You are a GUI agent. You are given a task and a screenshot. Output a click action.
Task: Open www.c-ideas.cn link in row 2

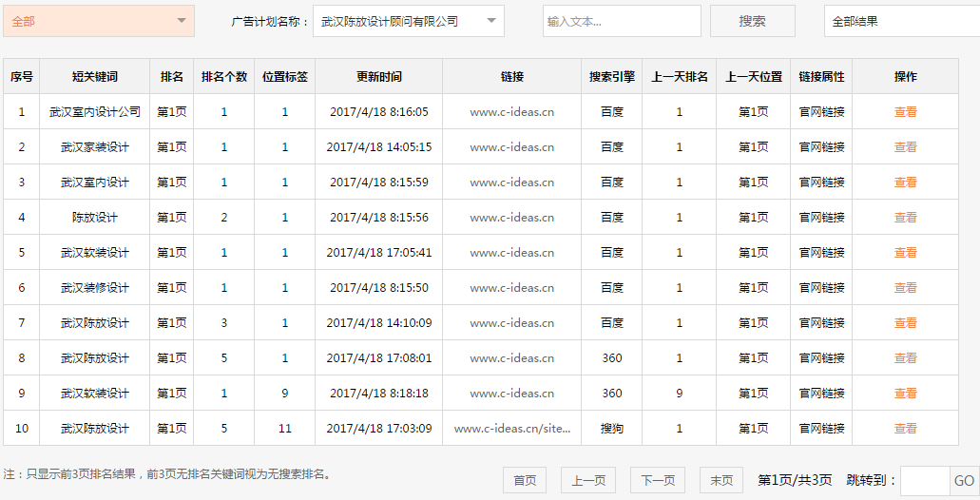pos(511,147)
